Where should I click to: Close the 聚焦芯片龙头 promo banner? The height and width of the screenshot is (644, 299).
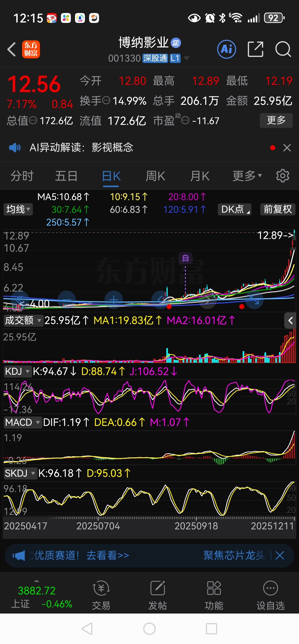tap(280, 556)
